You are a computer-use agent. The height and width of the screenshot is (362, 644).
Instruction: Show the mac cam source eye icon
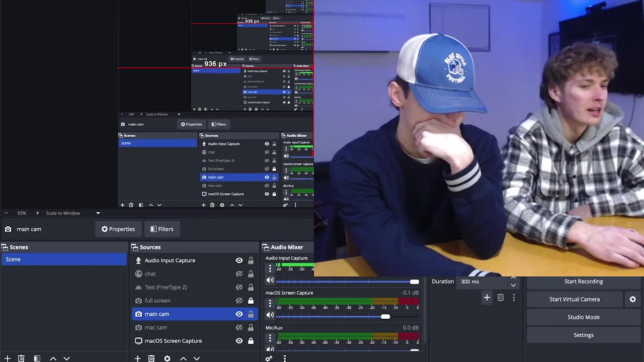239,327
